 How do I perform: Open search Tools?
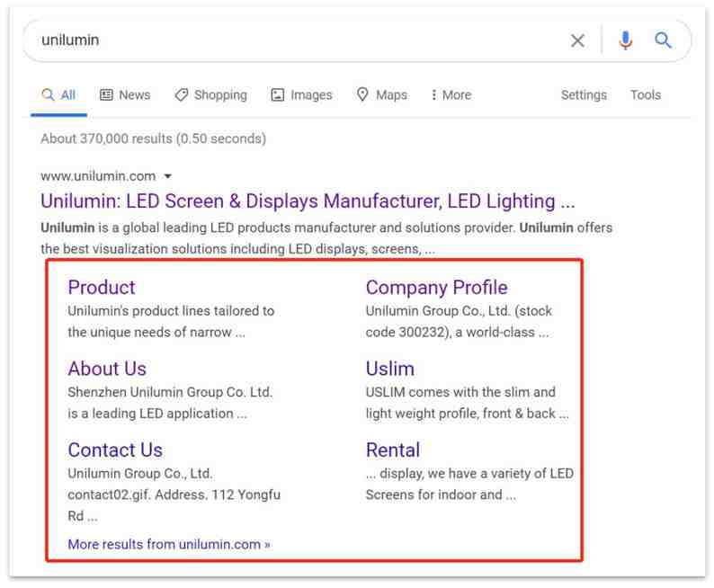click(646, 95)
